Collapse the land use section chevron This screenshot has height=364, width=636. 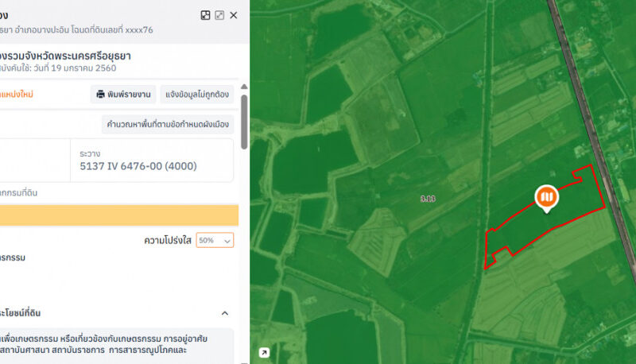(x=225, y=313)
